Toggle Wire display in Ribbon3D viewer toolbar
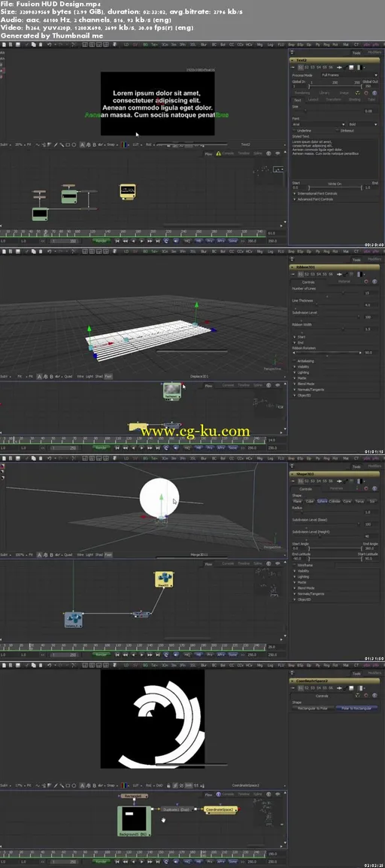 pos(80,376)
